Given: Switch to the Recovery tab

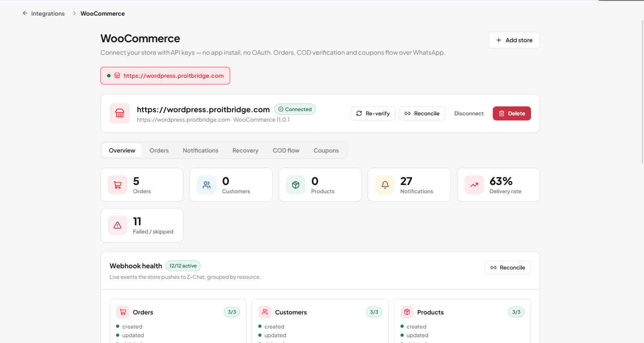Looking at the screenshot, I should click(x=245, y=151).
